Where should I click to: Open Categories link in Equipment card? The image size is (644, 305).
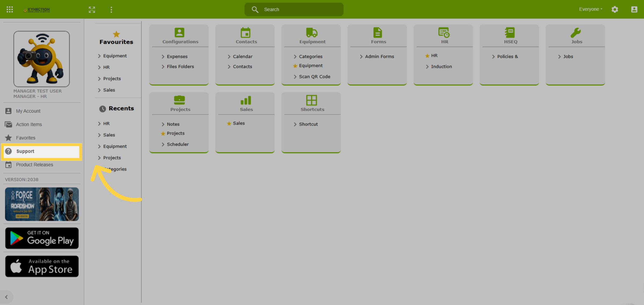click(x=311, y=57)
